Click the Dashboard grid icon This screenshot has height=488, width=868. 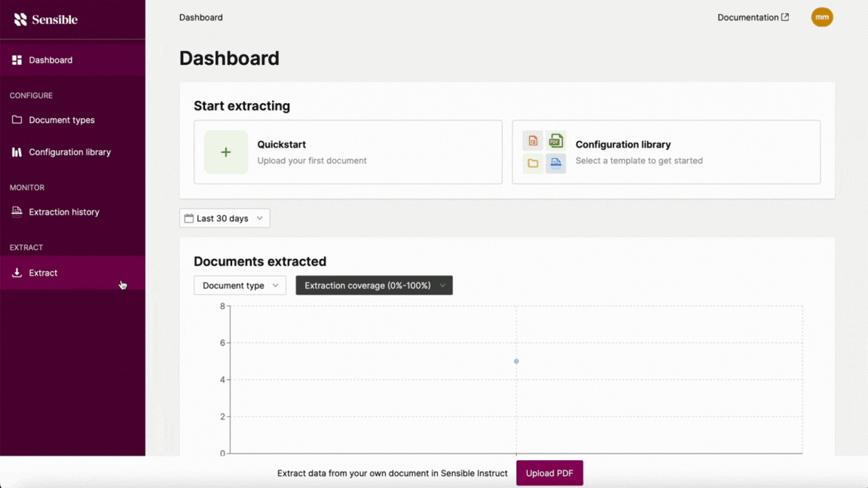tap(17, 59)
